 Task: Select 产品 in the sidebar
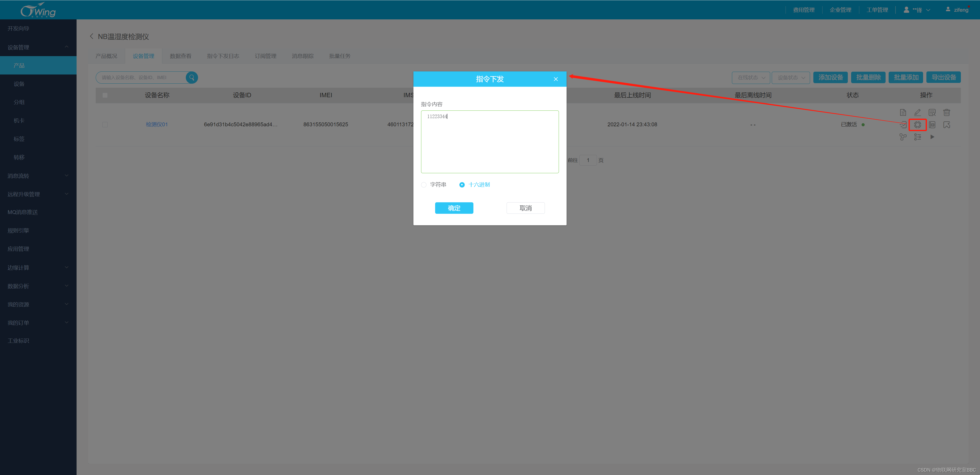point(38,65)
